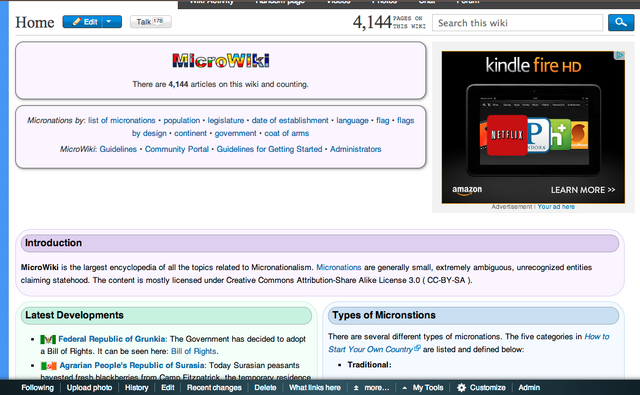Click the AdChoices icon on Kindle ad
The image size is (640, 395).
click(x=620, y=55)
